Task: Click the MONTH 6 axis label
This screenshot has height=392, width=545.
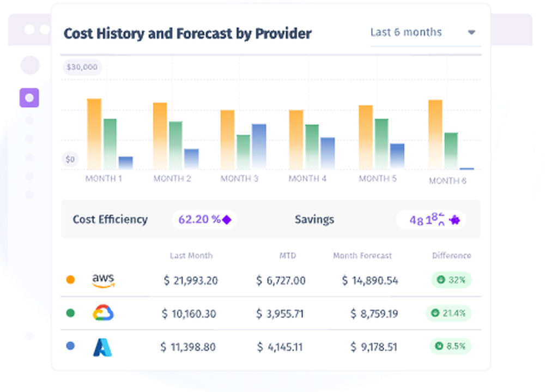Action: coord(447,181)
